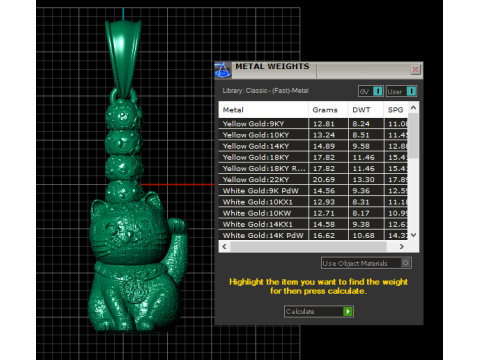The height and width of the screenshot is (360, 480).
Task: Click the green arrow on Calculate
Action: point(348,311)
